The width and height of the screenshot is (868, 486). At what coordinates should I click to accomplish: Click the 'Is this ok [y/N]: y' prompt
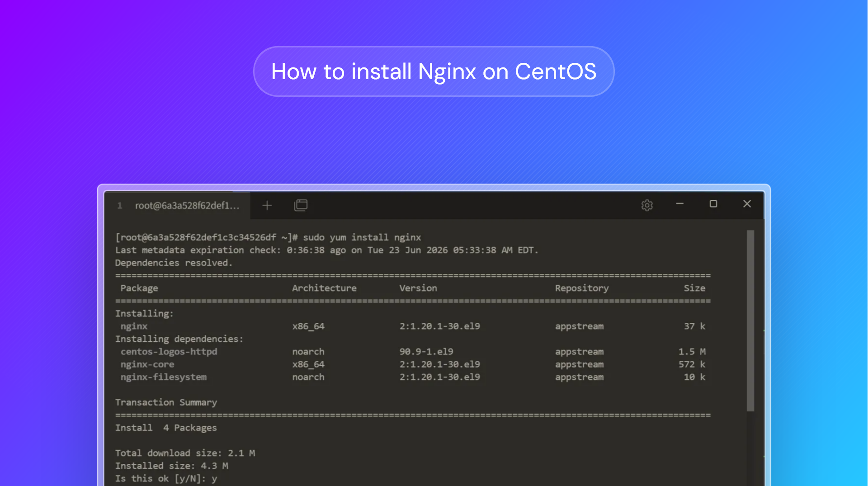point(166,478)
